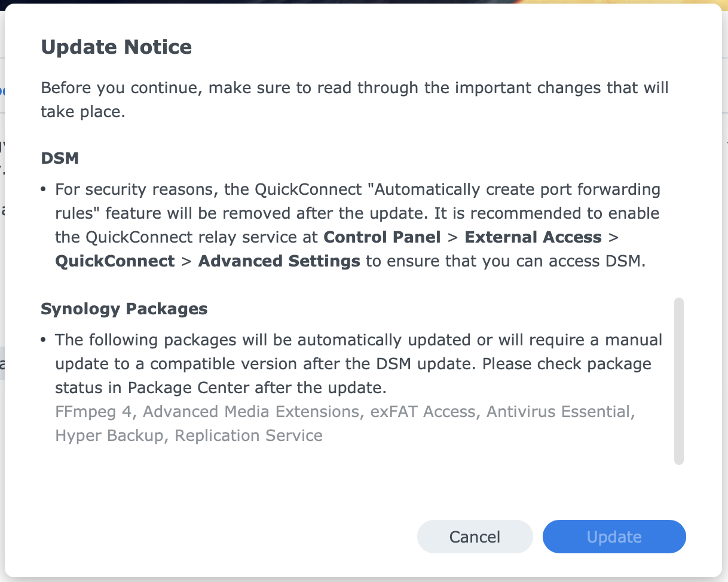The width and height of the screenshot is (728, 582).
Task: Click the "Please check package status" sentence
Action: pos(567,364)
